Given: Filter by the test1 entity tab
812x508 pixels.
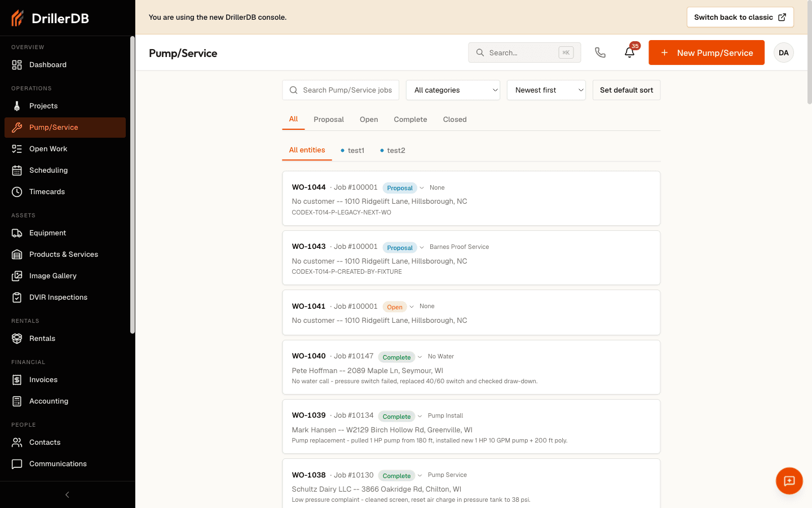Looking at the screenshot, I should (352, 151).
